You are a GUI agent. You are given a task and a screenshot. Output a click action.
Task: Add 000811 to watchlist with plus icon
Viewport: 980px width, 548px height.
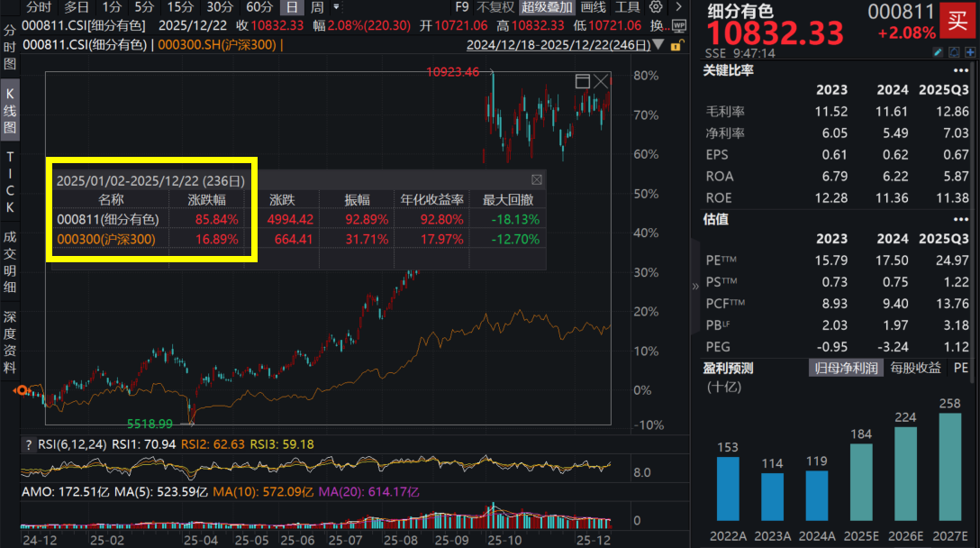pyautogui.click(x=971, y=53)
